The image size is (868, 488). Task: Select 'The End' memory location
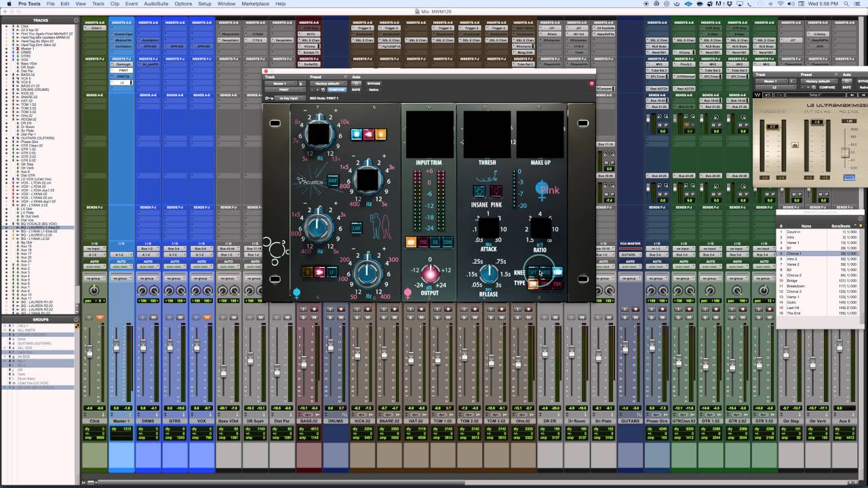(819, 313)
